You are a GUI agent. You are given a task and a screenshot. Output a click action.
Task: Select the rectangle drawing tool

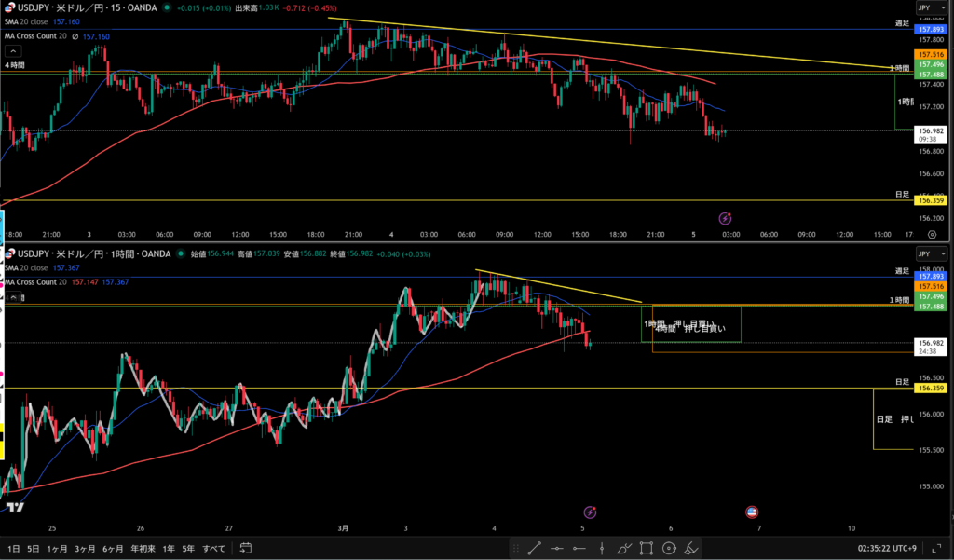[647, 549]
